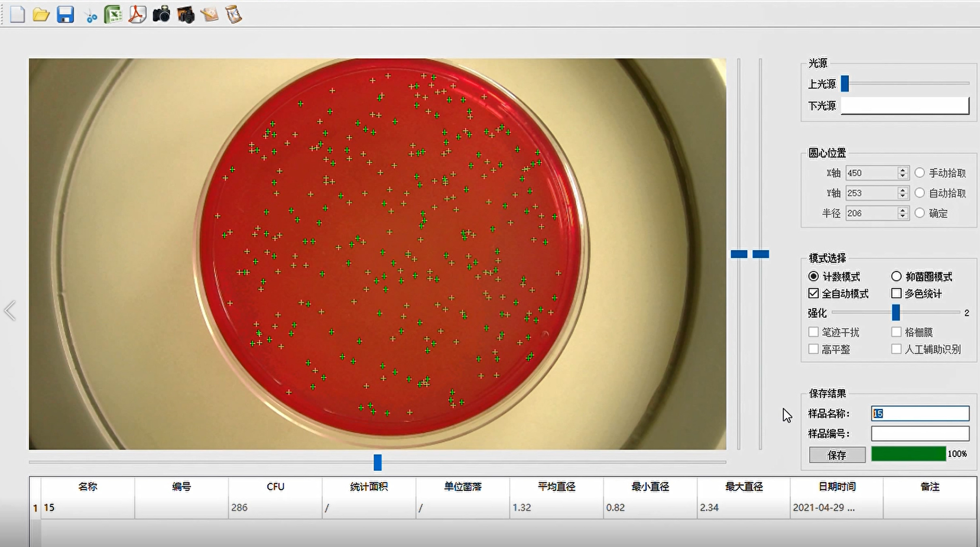This screenshot has width=980, height=547.
Task: Click the 确定 radio option
Action: tap(920, 213)
